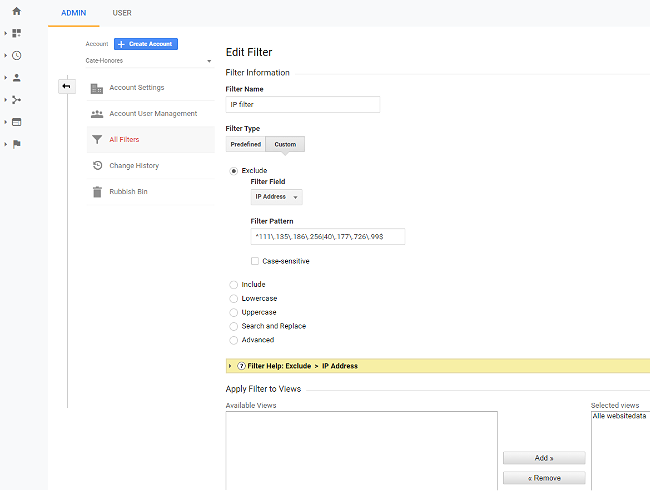Click the « Remove button
Viewport: 650px width, 491px height.
[x=544, y=478]
